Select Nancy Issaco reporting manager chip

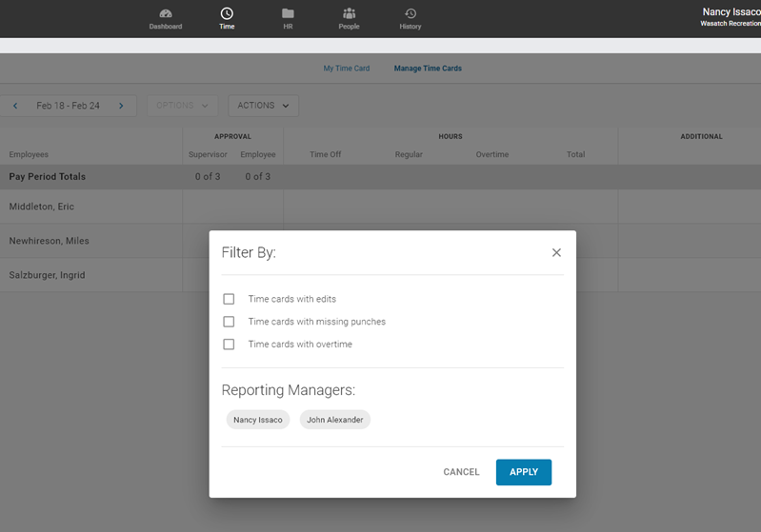[x=258, y=420]
